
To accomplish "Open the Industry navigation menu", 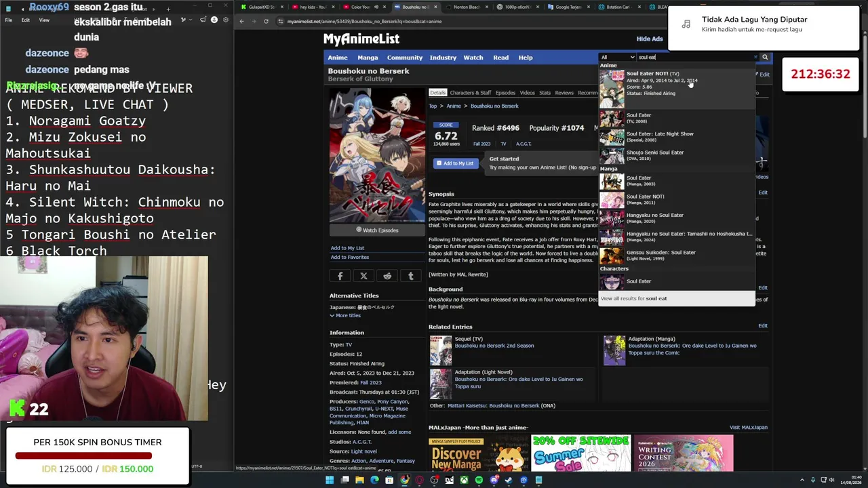I will tap(443, 58).
